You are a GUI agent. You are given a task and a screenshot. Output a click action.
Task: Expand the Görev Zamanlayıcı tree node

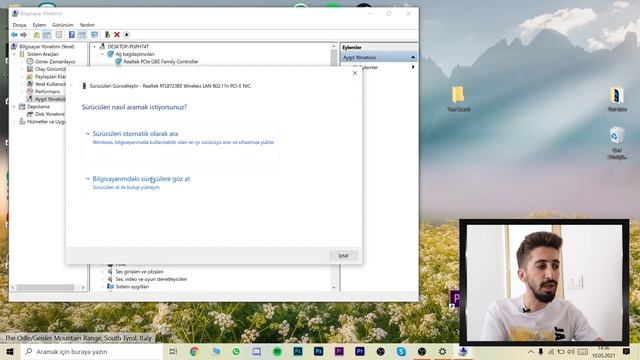click(22, 62)
